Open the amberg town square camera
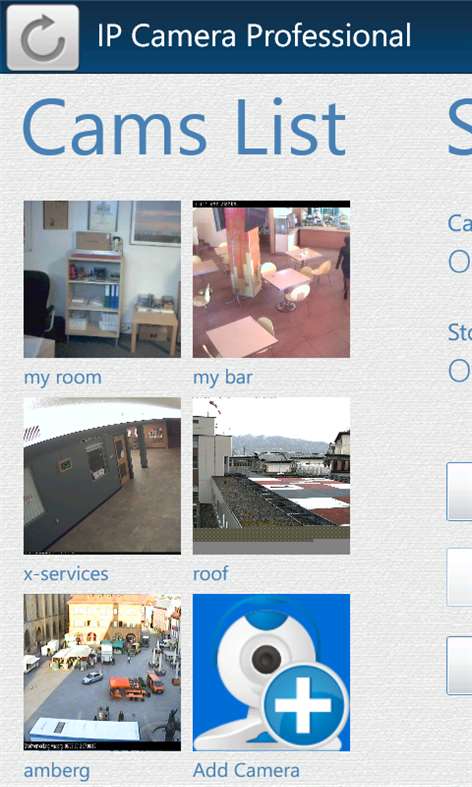Viewport: 472px width, 787px height. pyautogui.click(x=102, y=673)
